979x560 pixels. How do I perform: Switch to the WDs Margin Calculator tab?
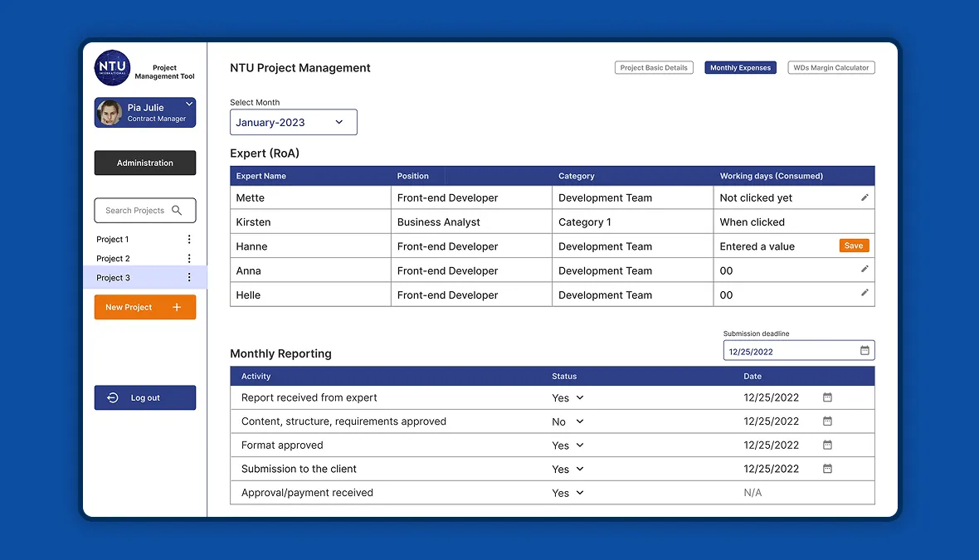tap(831, 67)
